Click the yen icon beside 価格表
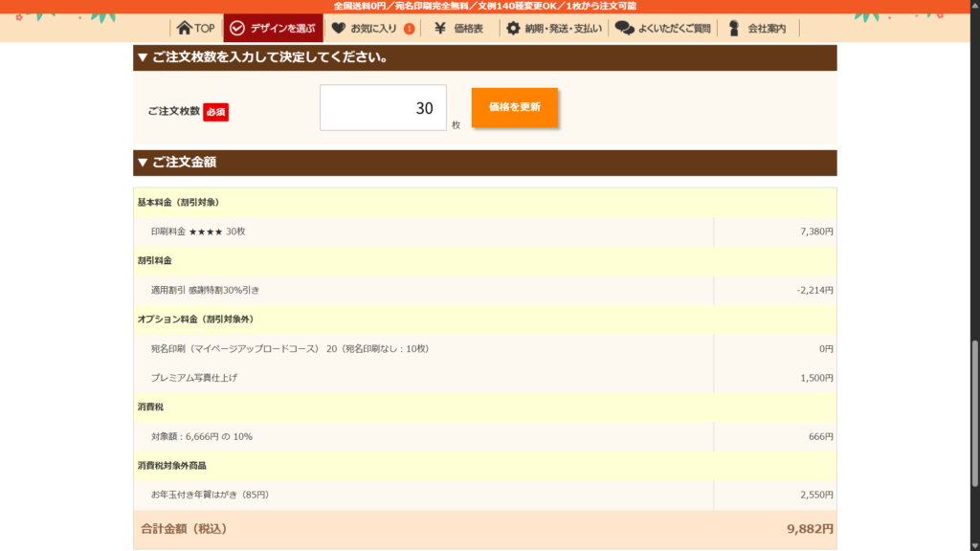This screenshot has width=980, height=551. (x=440, y=28)
